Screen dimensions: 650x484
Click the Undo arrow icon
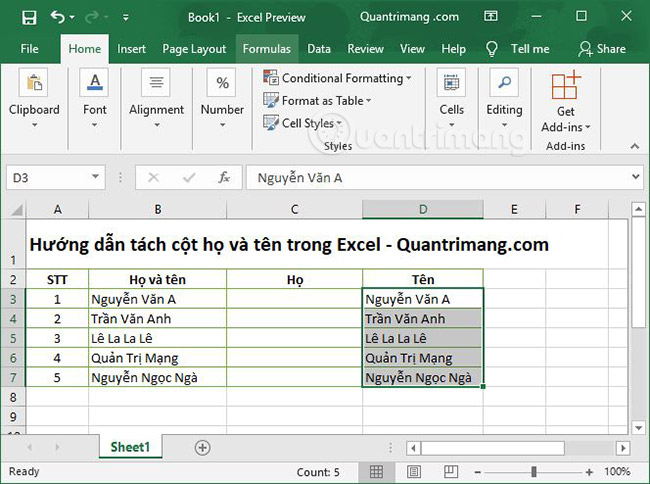coord(57,17)
